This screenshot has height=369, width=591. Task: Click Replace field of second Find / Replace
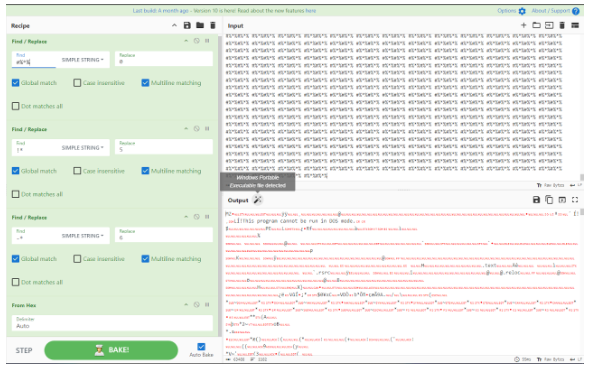[164, 147]
